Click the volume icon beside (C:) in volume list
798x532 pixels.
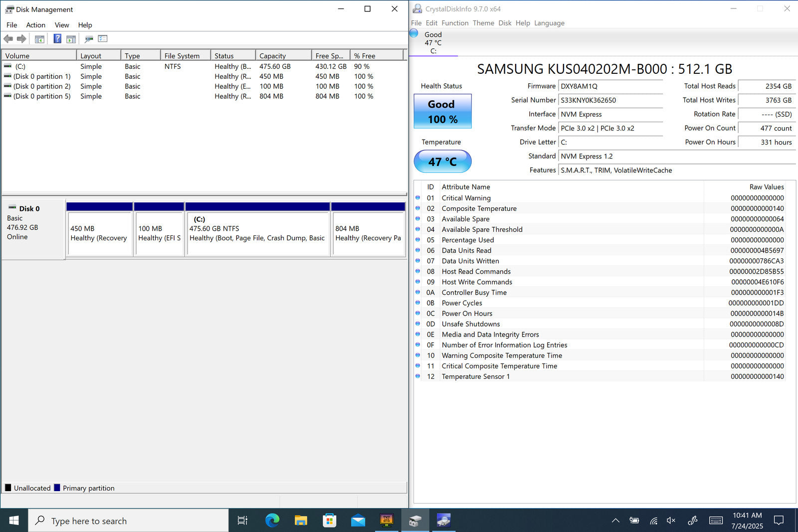(x=7, y=66)
